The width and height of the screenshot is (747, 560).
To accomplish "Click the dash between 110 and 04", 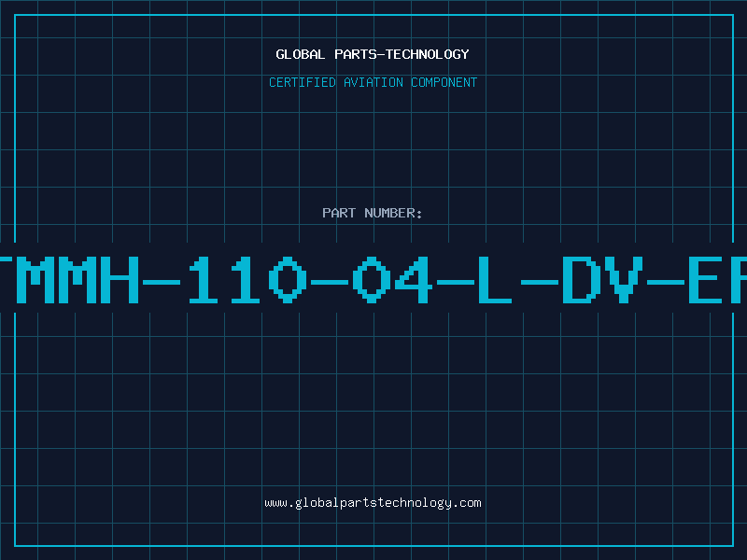I will (330, 282).
